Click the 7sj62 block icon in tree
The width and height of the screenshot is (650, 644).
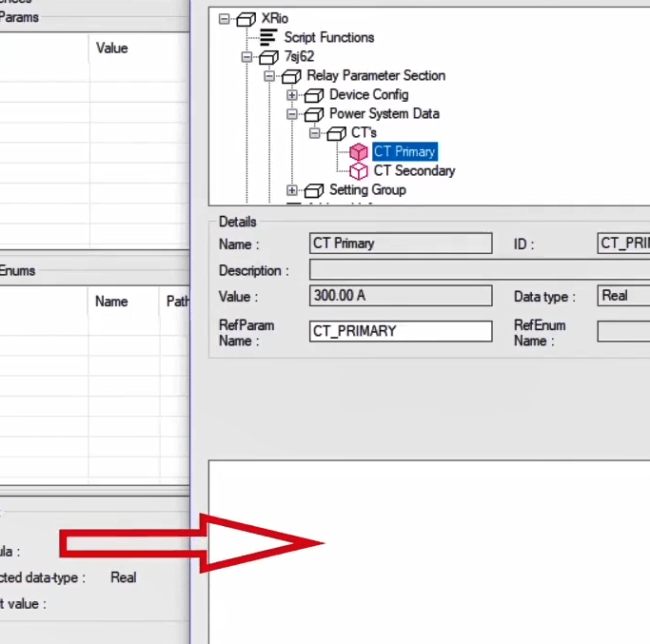pos(269,56)
